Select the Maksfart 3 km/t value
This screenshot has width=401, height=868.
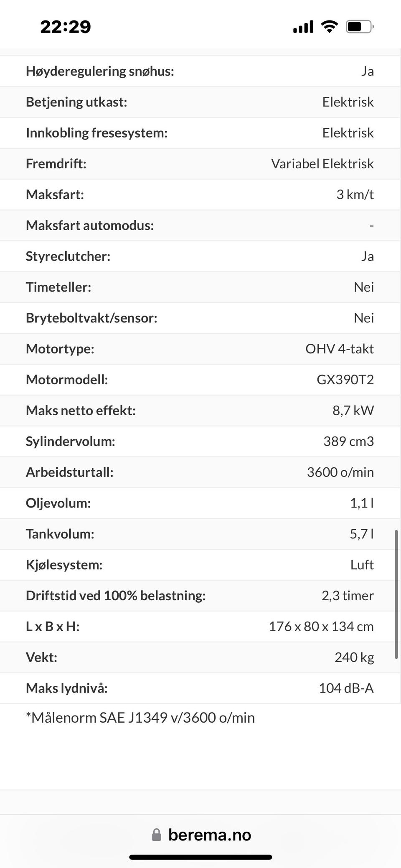pos(355,195)
